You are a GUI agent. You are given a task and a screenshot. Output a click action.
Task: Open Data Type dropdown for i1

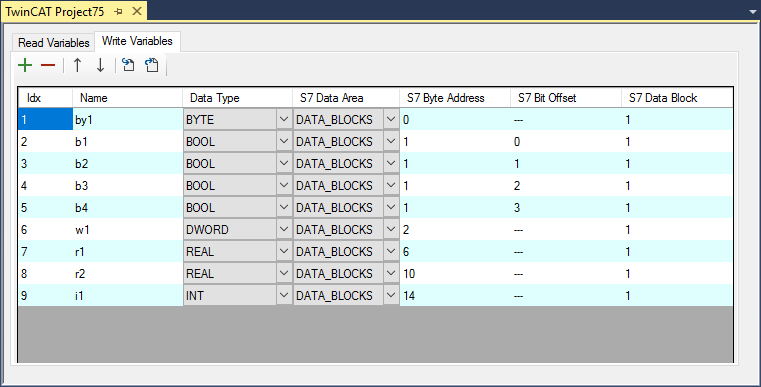coord(284,295)
